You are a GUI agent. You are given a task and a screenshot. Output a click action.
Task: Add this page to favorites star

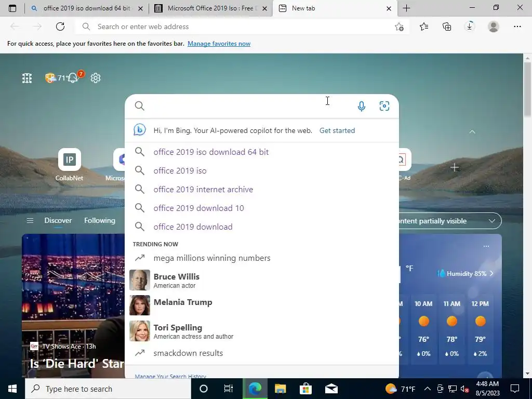click(400, 27)
